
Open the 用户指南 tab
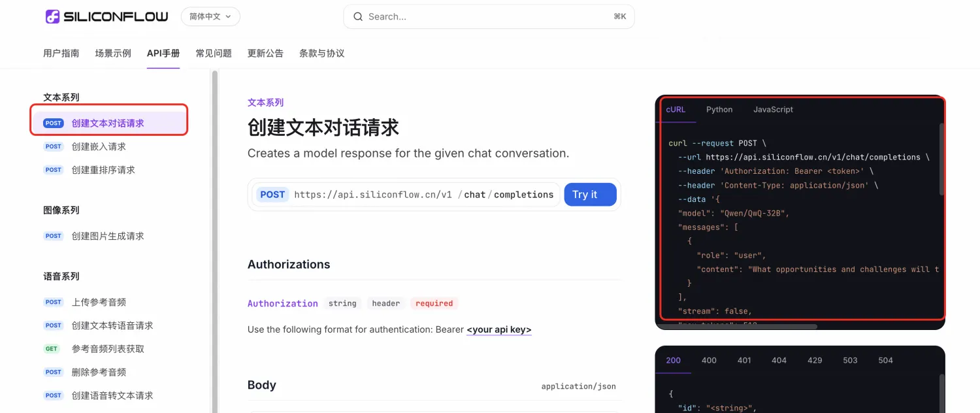[x=61, y=53]
